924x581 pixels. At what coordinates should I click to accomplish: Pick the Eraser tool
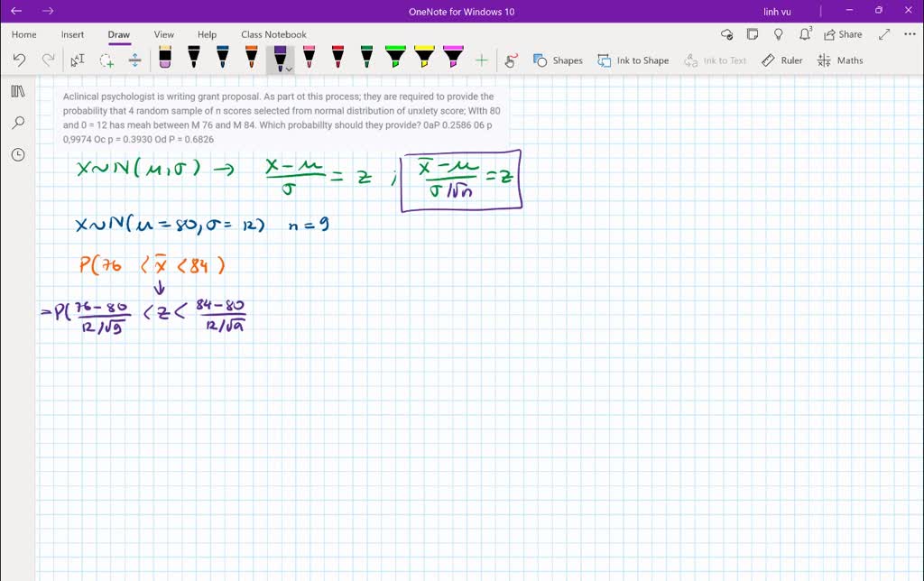pos(165,58)
